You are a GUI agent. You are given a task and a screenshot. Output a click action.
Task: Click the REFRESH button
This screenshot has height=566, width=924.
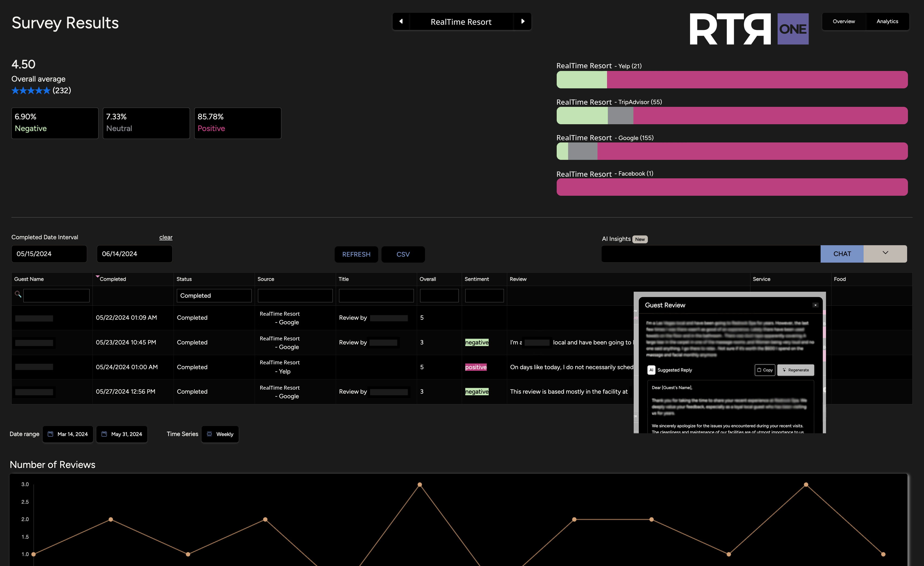(x=356, y=254)
